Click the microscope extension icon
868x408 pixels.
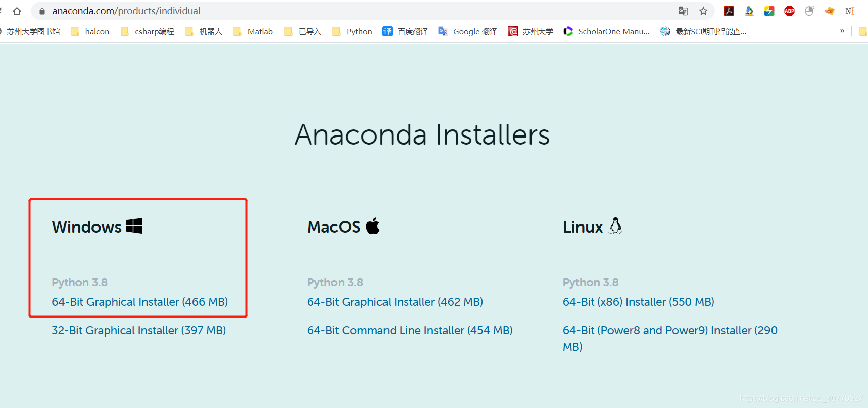click(749, 11)
